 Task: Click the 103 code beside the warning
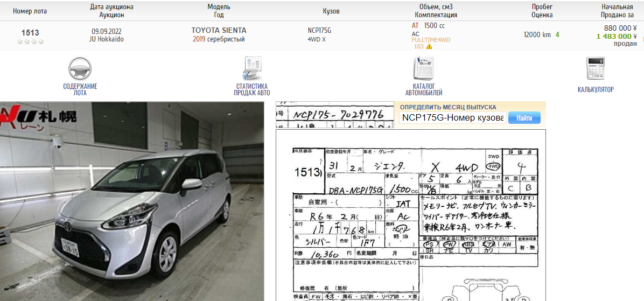(x=418, y=46)
